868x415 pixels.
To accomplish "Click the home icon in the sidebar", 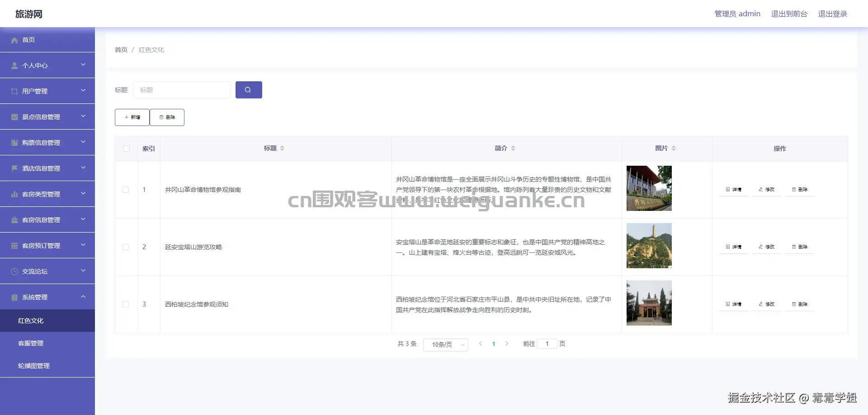I will pos(14,40).
